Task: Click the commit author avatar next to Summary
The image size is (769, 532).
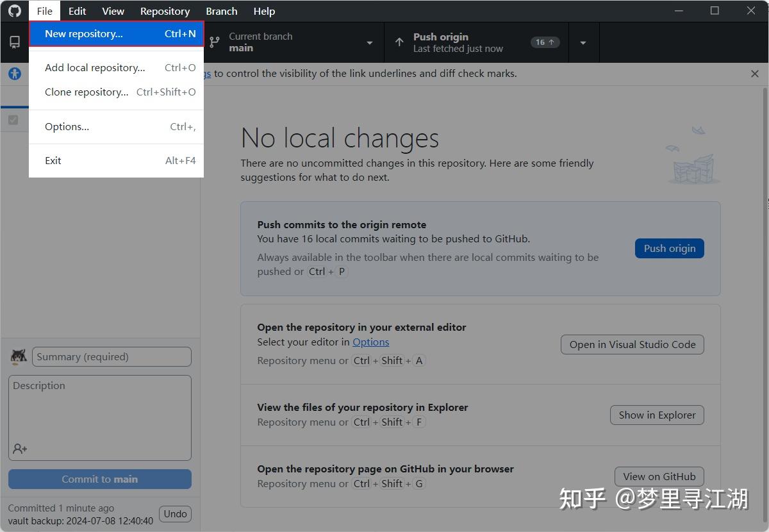Action: (x=18, y=356)
